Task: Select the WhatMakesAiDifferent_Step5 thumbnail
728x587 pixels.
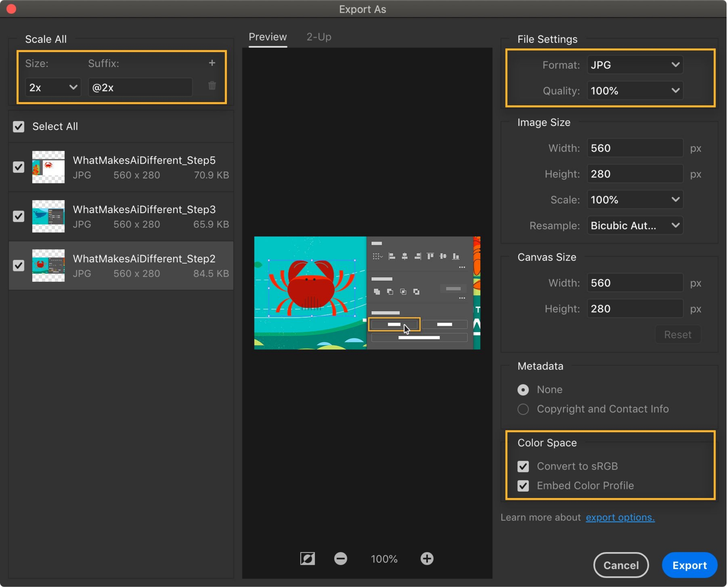Action: [x=48, y=167]
